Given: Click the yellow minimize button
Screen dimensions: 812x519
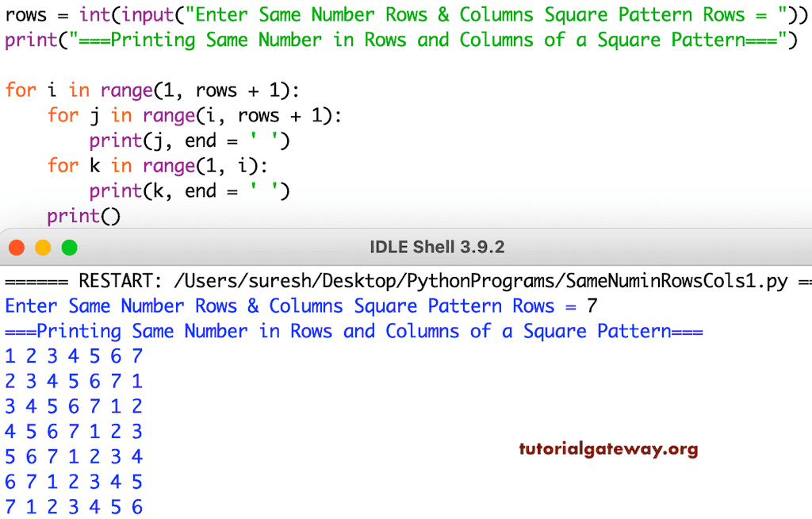Looking at the screenshot, I should [x=42, y=247].
